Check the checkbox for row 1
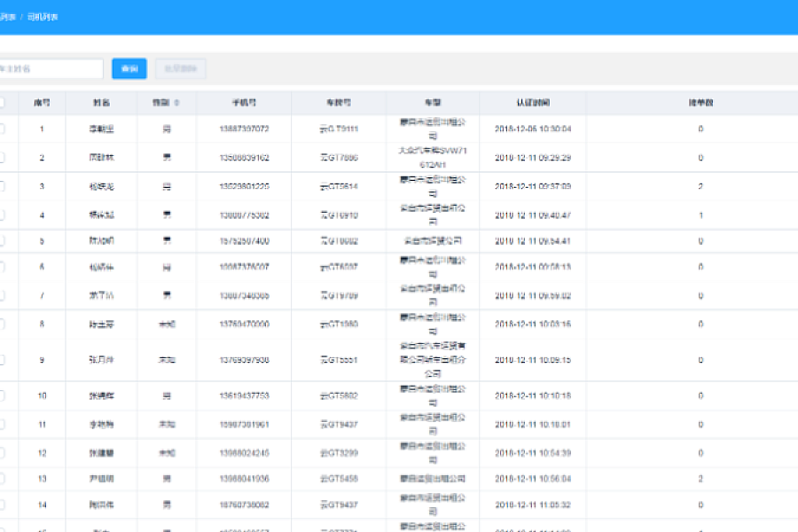The image size is (798, 532). [x=2, y=129]
